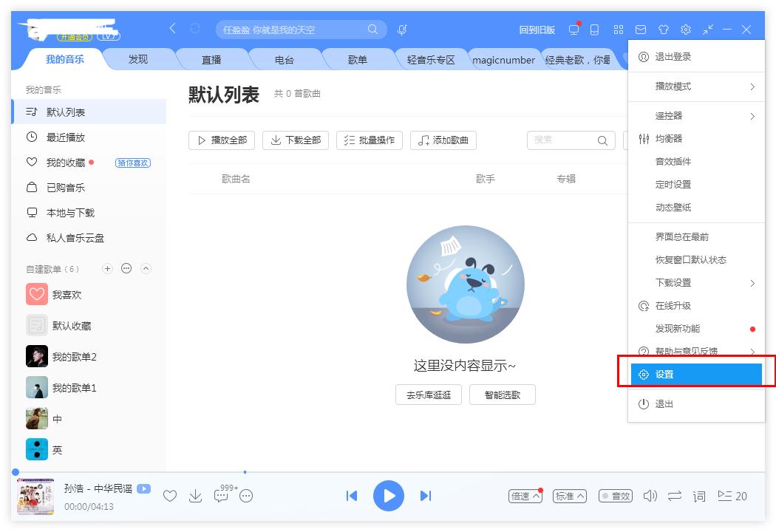
Task: Open the 标准 audio quality dropdown
Action: 569,496
